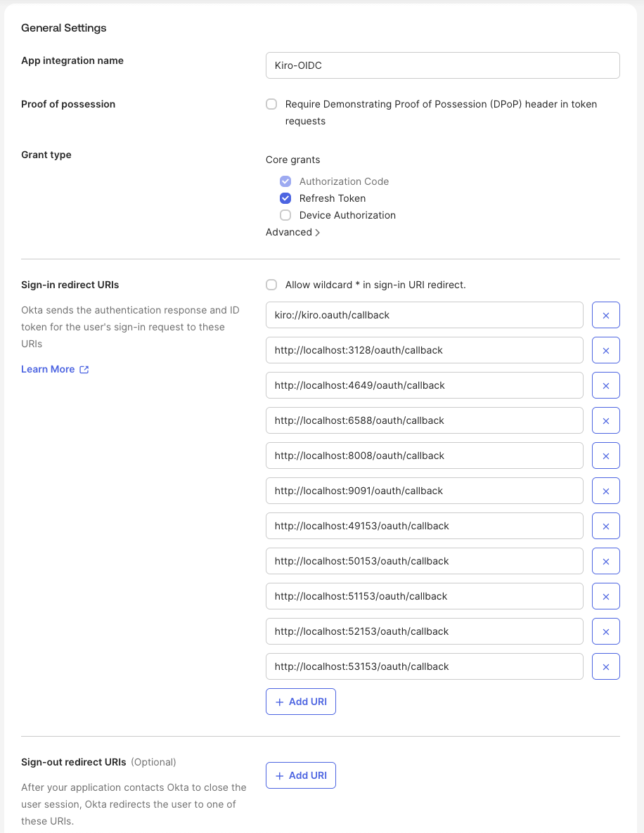Click the localhost:52153 URI text field
Image resolution: width=644 pixels, height=833 pixels.
[424, 631]
